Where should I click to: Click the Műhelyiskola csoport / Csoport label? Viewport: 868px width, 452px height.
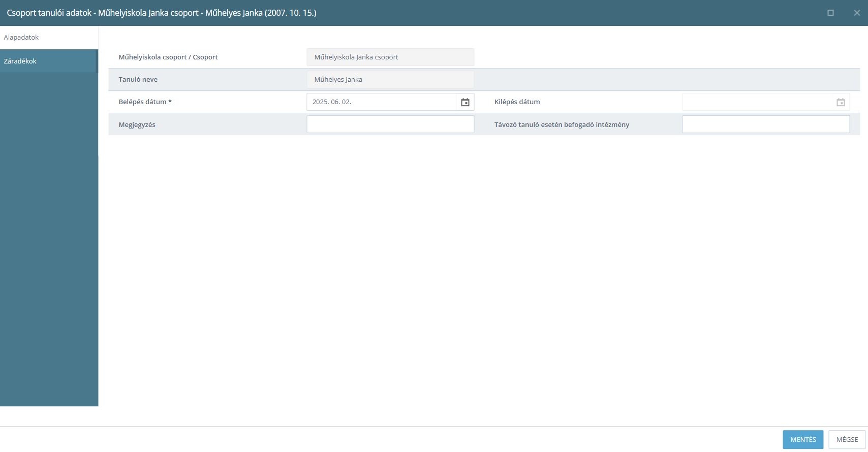168,57
